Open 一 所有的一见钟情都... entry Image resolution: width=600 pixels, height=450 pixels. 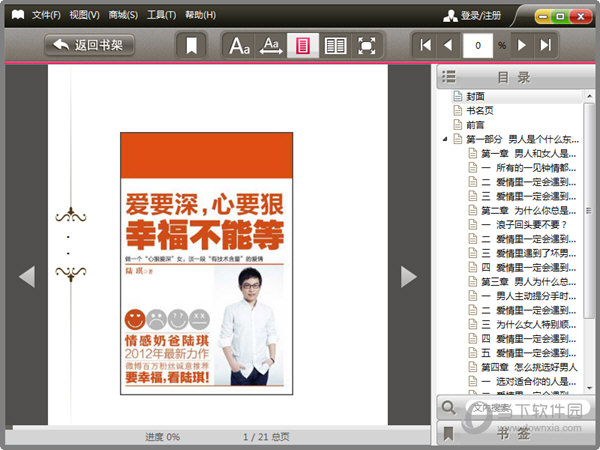(x=528, y=168)
